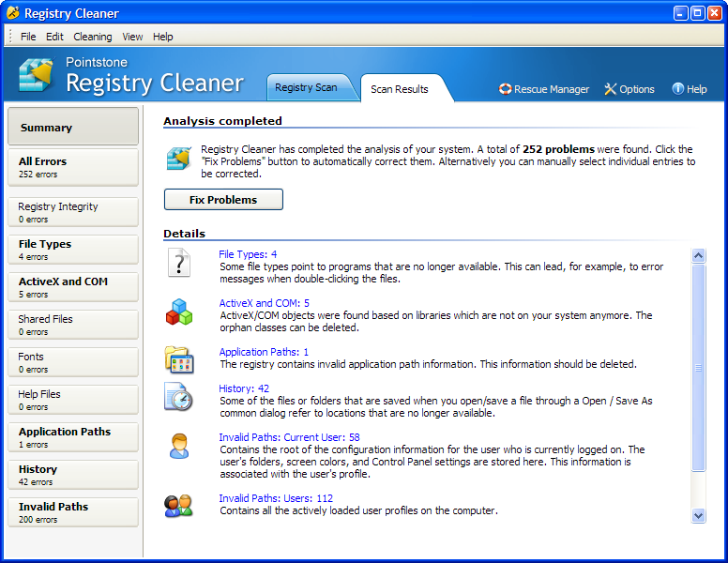Click the details list scrollbar thumb

tap(698, 368)
